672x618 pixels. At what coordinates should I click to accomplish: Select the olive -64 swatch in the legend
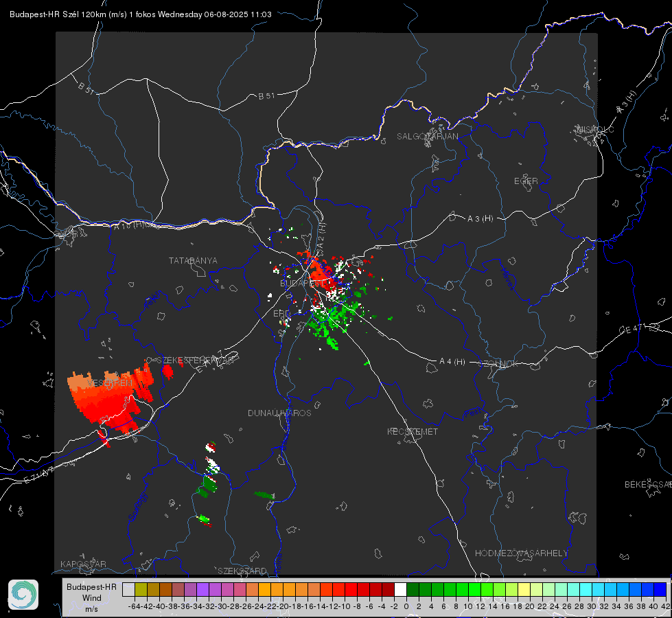coord(141,589)
